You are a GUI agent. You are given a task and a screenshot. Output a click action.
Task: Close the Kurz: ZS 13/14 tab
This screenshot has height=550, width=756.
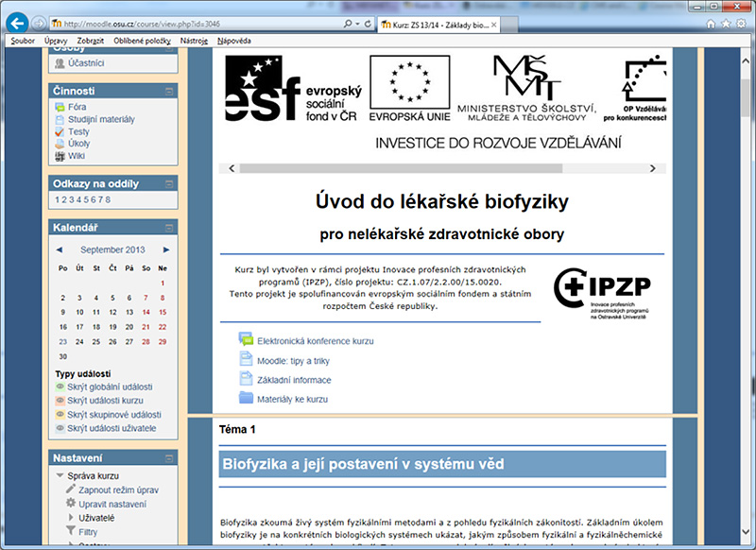493,25
